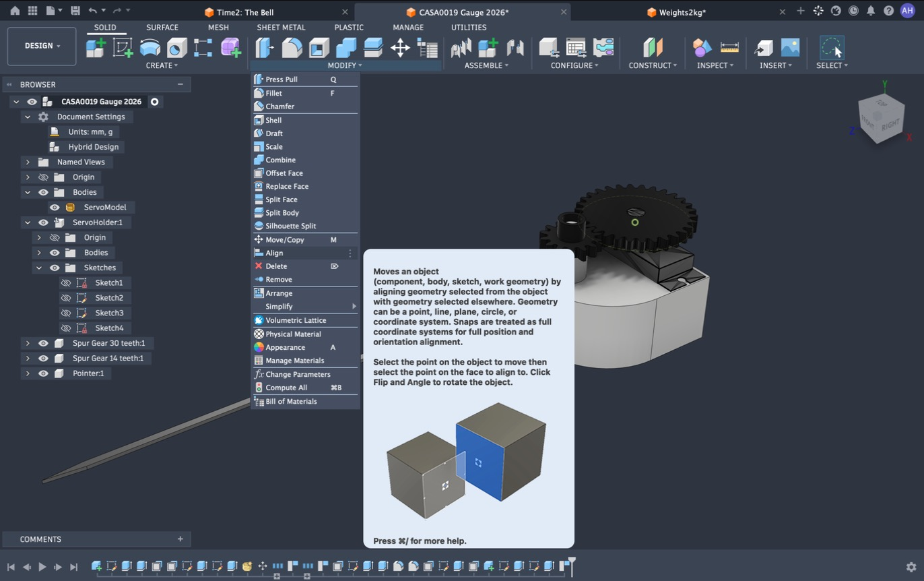Activate the CASA0019 Gauge 2026 radio button
This screenshot has height=581, width=924.
coord(154,102)
